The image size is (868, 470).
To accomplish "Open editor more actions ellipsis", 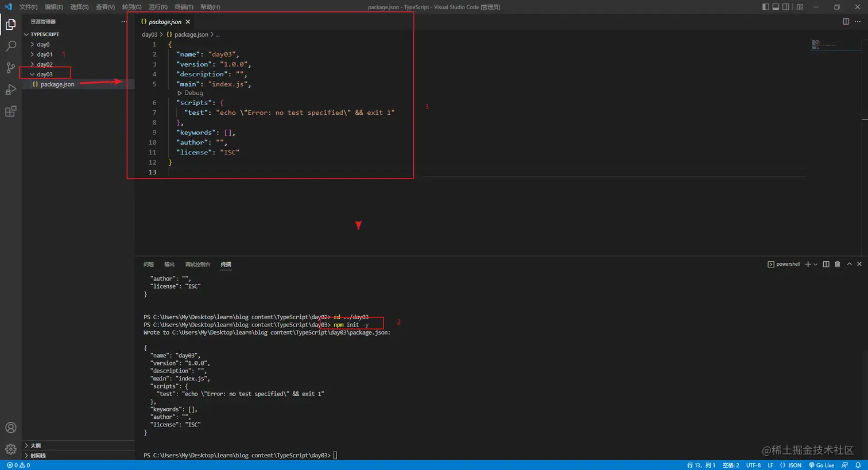I will click(858, 22).
